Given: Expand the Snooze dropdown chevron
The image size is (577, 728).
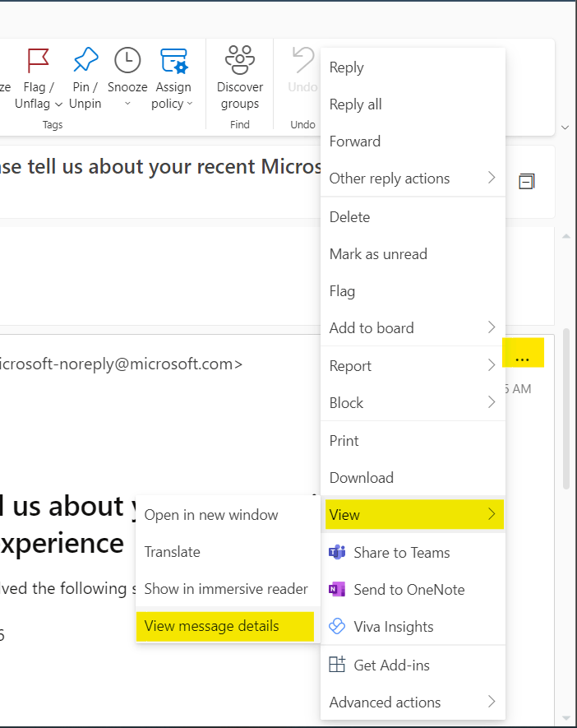Looking at the screenshot, I should click(x=127, y=103).
